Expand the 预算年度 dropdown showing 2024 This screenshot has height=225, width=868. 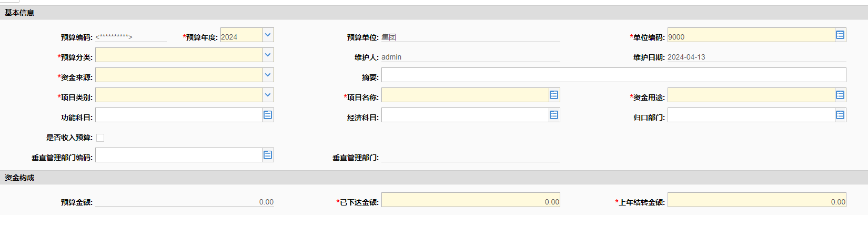point(268,35)
